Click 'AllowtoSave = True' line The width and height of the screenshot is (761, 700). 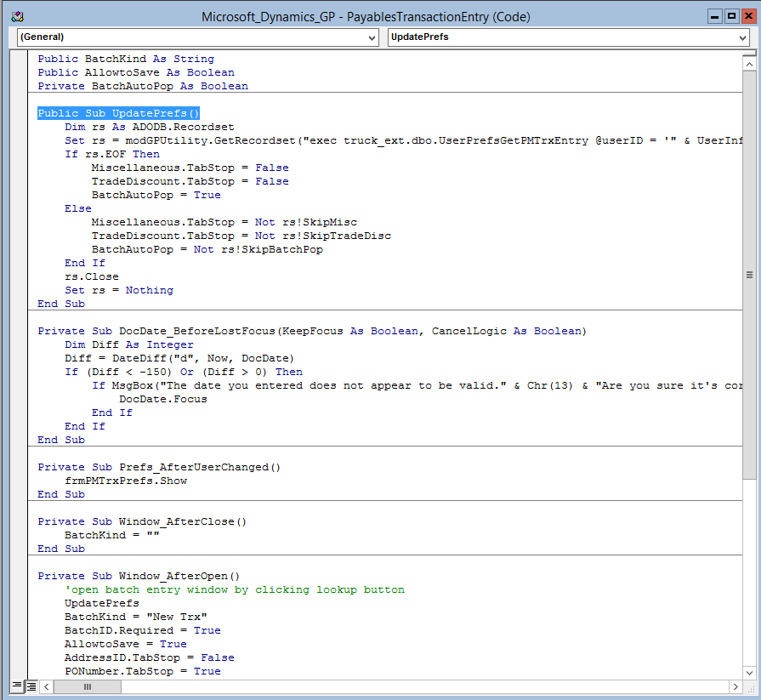pos(126,643)
